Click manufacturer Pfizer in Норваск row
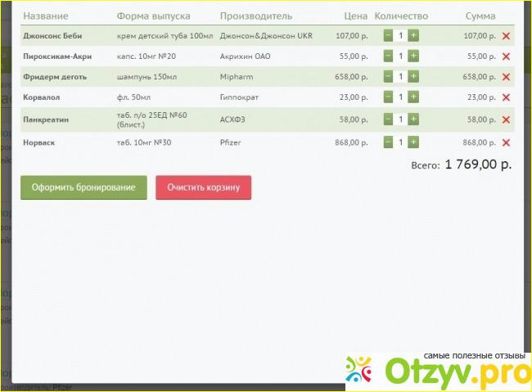 230,142
